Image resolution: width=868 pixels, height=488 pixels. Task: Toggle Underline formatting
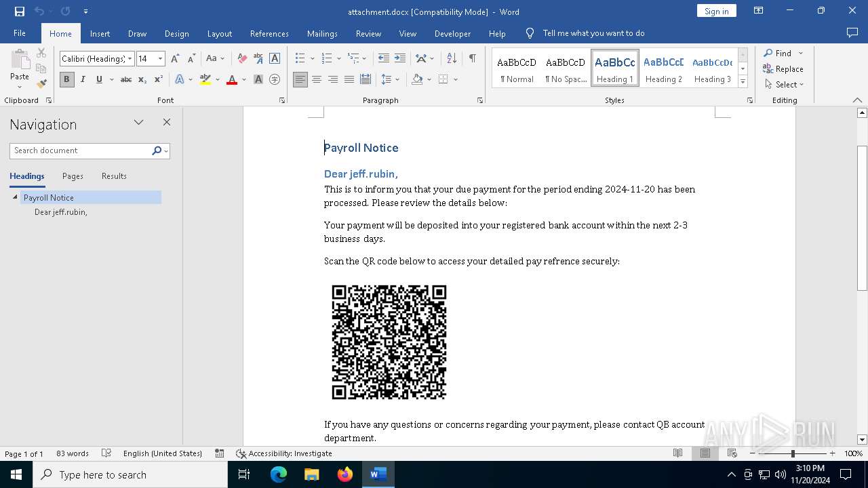pyautogui.click(x=99, y=79)
